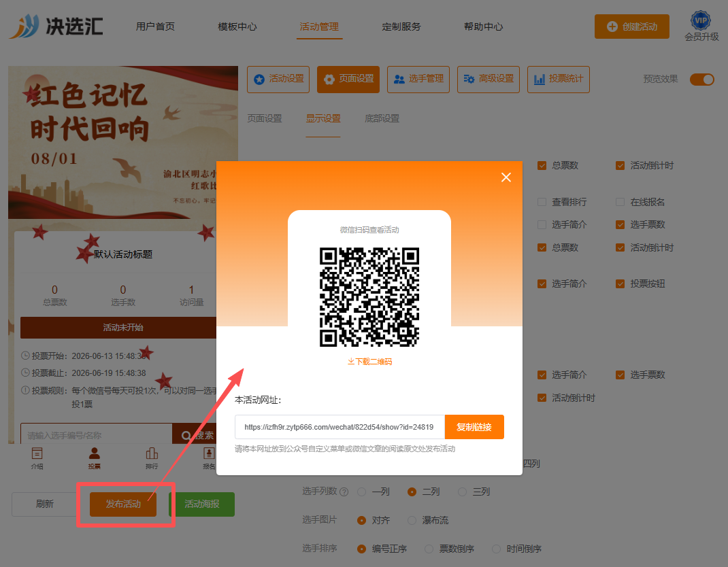Image resolution: width=728 pixels, height=567 pixels.
Task: Uncheck the first 总票数 checkbox
Action: pyautogui.click(x=542, y=166)
